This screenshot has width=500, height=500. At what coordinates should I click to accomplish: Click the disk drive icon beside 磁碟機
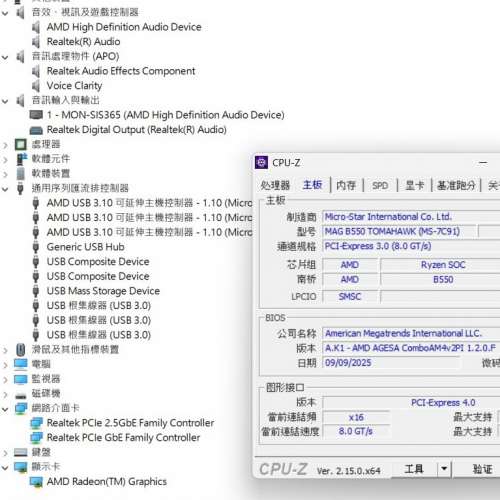21,396
